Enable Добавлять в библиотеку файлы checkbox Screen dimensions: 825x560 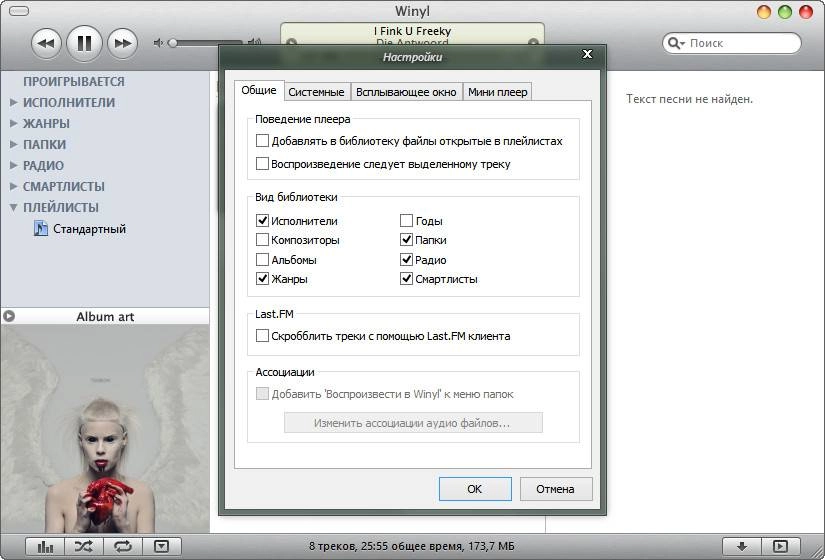(262, 141)
